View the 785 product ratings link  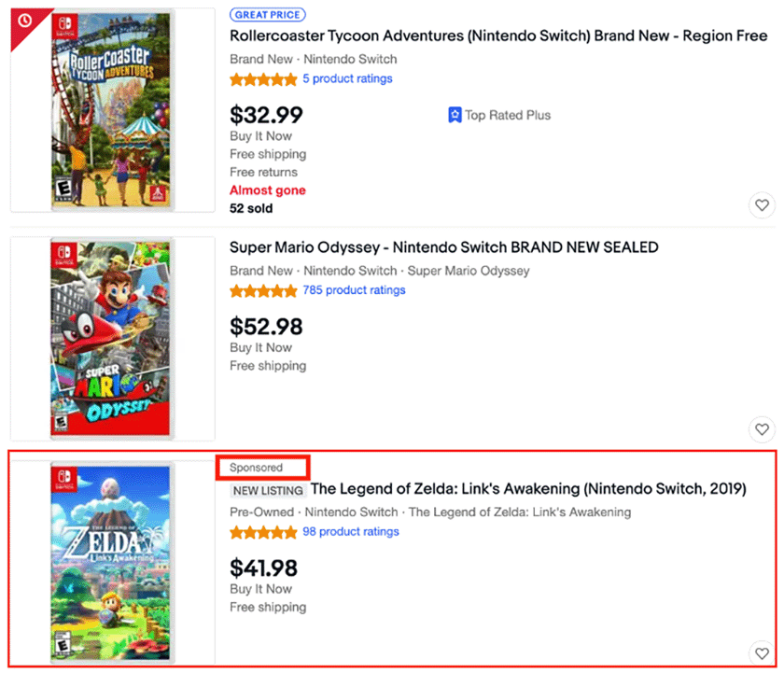(x=354, y=290)
